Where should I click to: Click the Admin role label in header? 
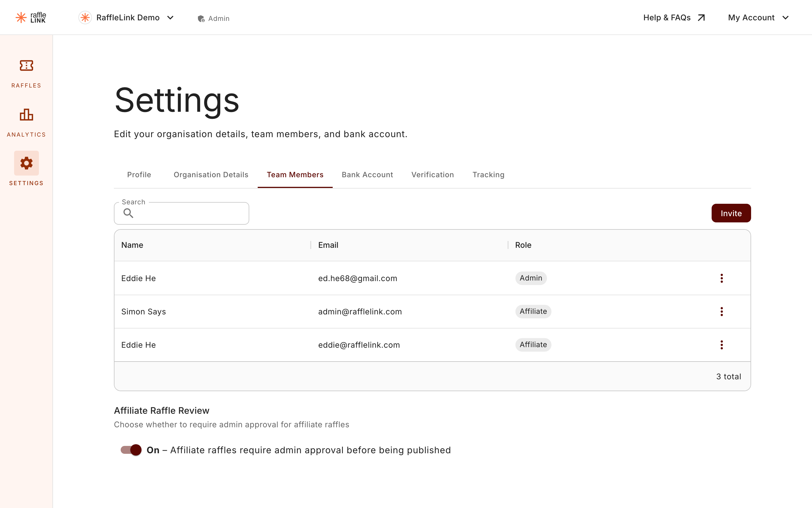[x=219, y=18]
